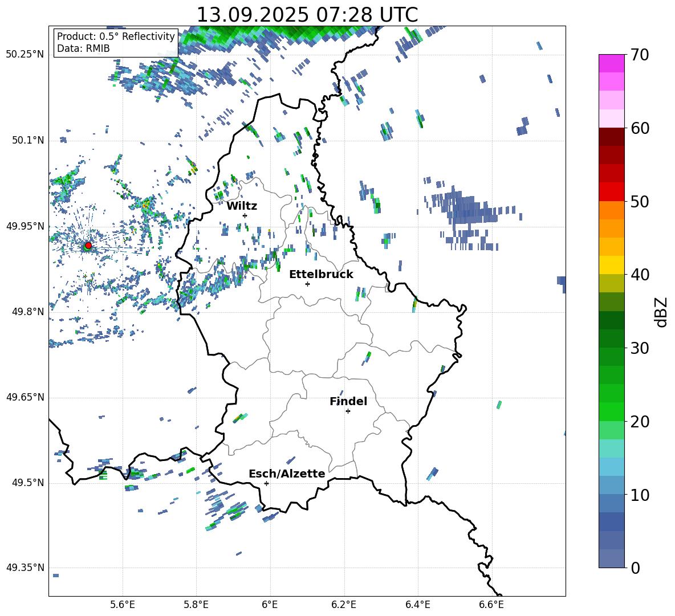This screenshot has width=675, height=616.
Task: Click the colorbar tick label 10
Action: click(640, 495)
